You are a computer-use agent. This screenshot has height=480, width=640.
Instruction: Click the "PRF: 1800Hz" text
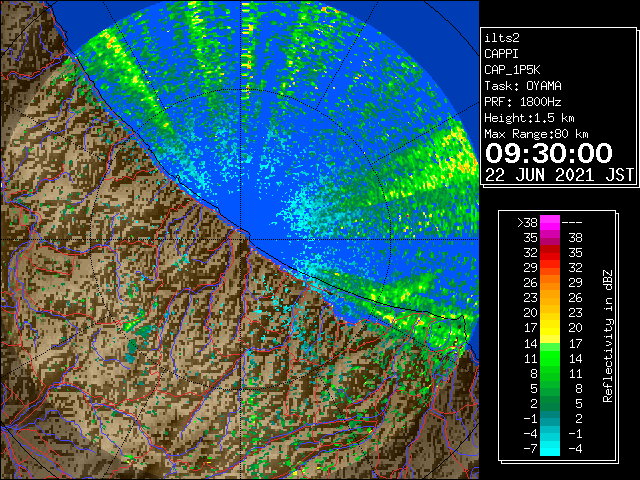523,102
